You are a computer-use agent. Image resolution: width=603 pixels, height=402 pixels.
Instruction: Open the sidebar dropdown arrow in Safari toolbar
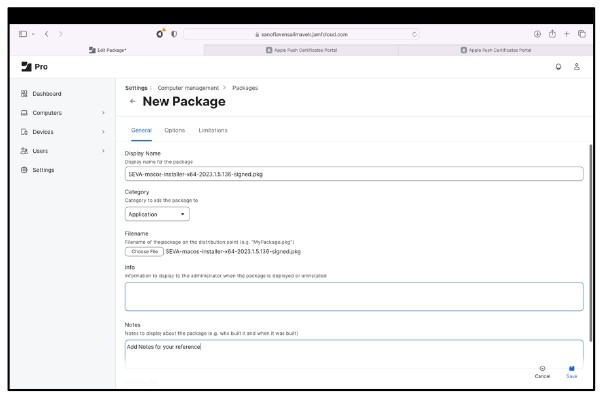pos(33,34)
